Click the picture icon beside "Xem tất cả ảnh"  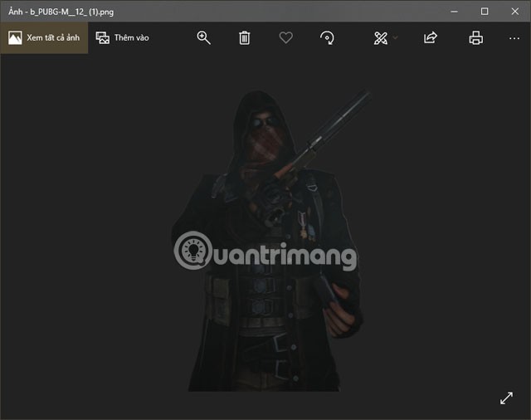(x=15, y=37)
